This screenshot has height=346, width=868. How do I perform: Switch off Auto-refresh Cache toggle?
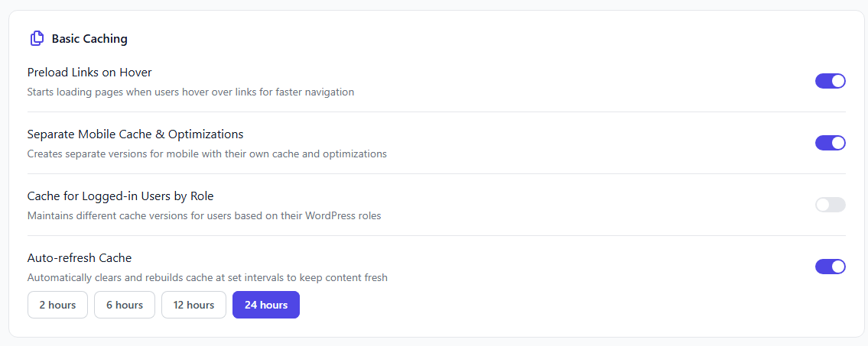click(x=830, y=267)
